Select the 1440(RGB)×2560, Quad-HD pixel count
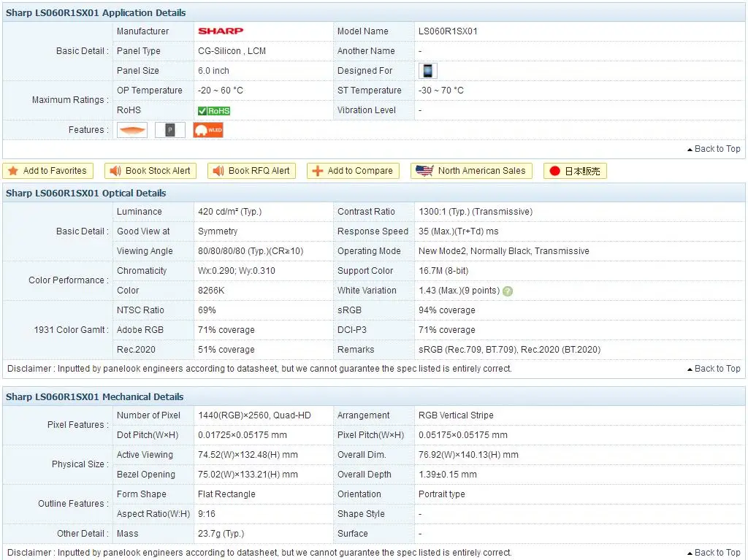 coord(254,415)
